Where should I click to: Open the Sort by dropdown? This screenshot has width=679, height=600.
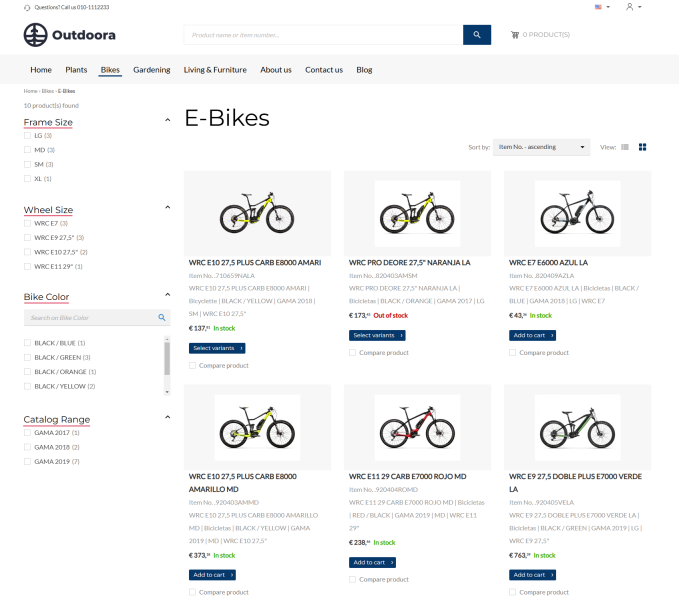click(541, 147)
